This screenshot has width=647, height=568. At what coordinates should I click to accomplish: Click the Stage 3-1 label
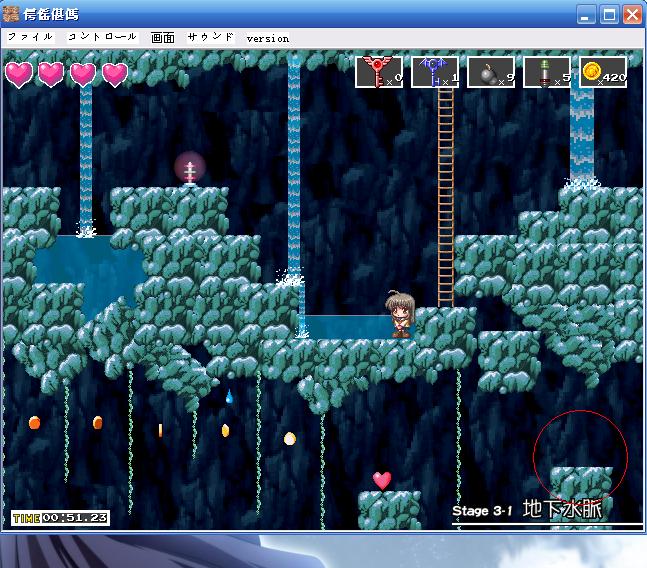(x=482, y=511)
